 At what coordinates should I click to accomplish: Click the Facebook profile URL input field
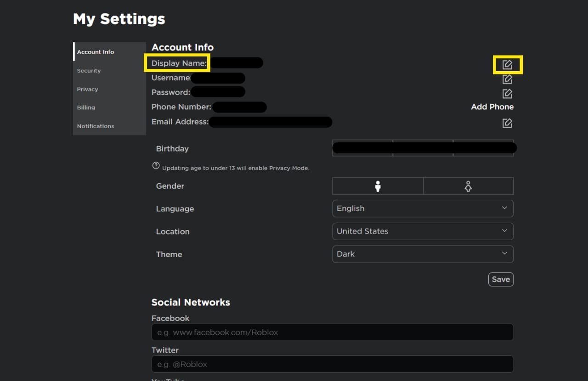(332, 332)
